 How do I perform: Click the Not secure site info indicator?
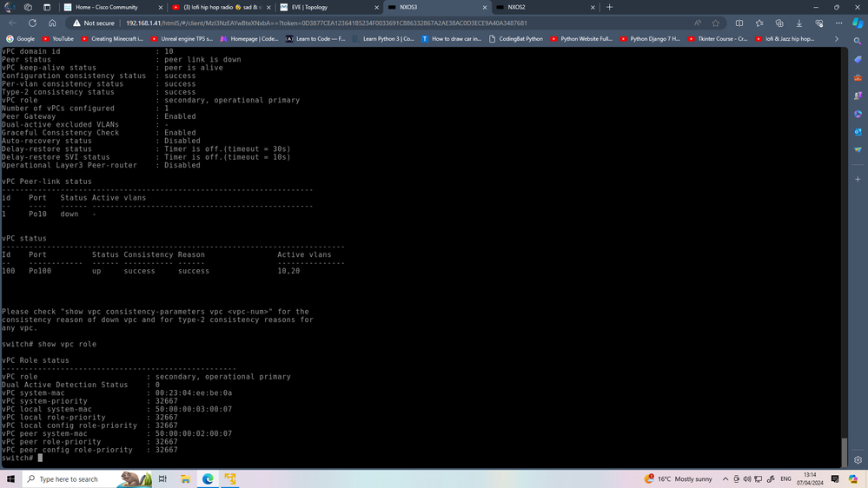94,23
